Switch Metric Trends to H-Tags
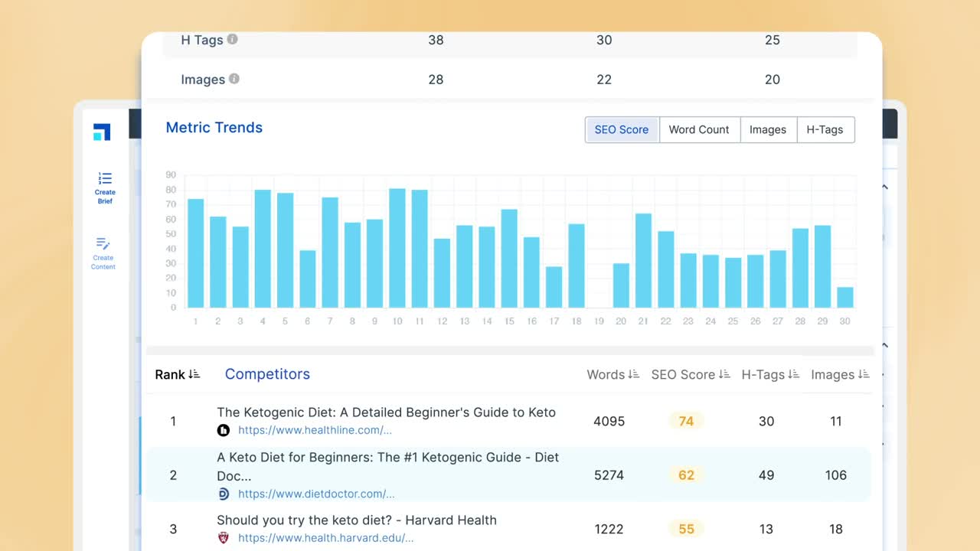The width and height of the screenshot is (980, 551). tap(825, 129)
